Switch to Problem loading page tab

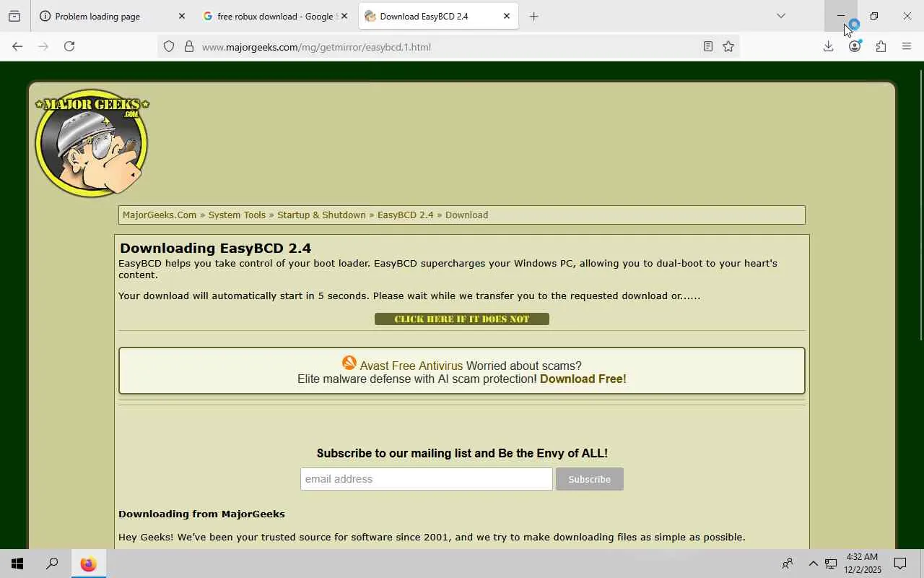pos(112,16)
